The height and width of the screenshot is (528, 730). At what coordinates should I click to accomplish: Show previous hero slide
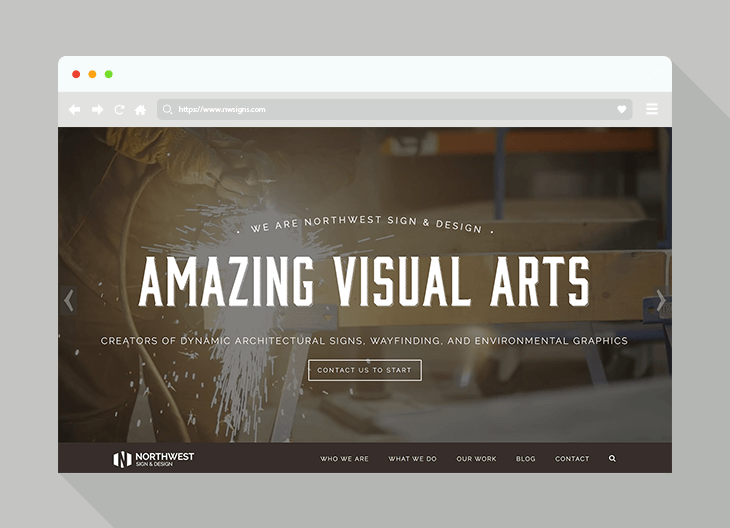[69, 300]
